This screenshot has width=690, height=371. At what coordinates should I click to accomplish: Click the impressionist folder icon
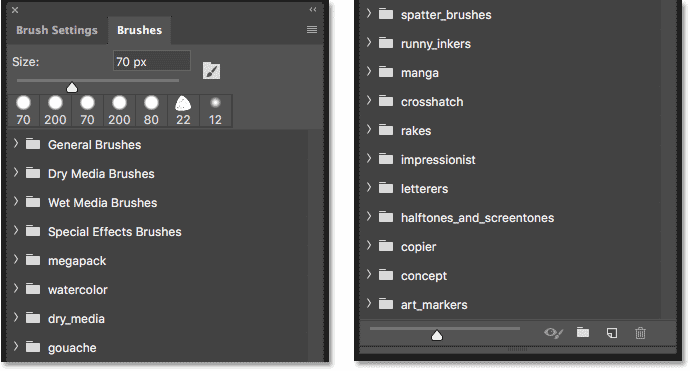pyautogui.click(x=386, y=159)
